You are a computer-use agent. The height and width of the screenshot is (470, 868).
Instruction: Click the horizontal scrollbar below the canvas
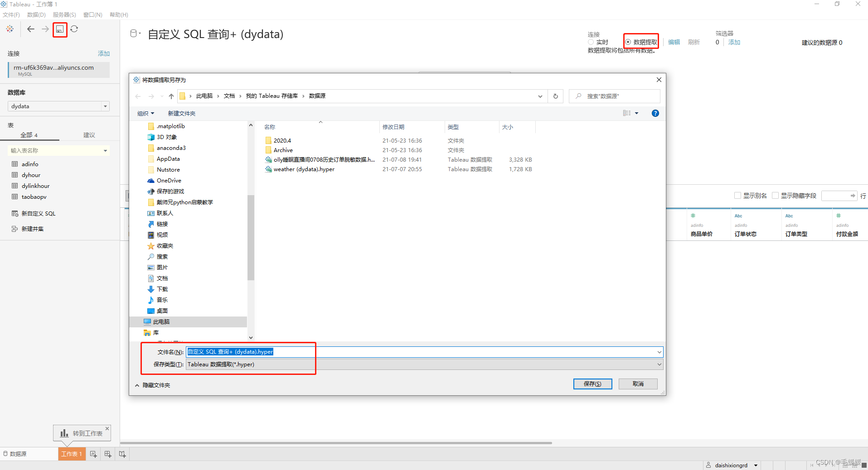(336, 443)
